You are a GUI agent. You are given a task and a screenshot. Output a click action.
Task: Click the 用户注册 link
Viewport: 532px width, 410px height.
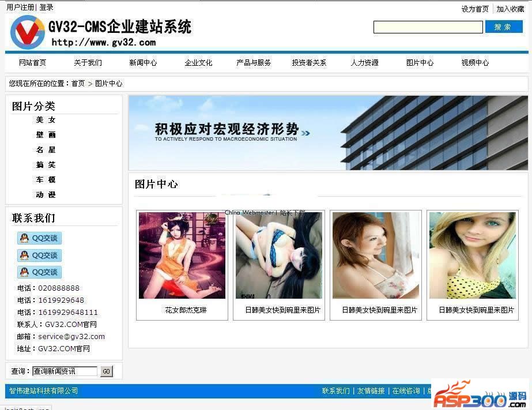coord(20,7)
